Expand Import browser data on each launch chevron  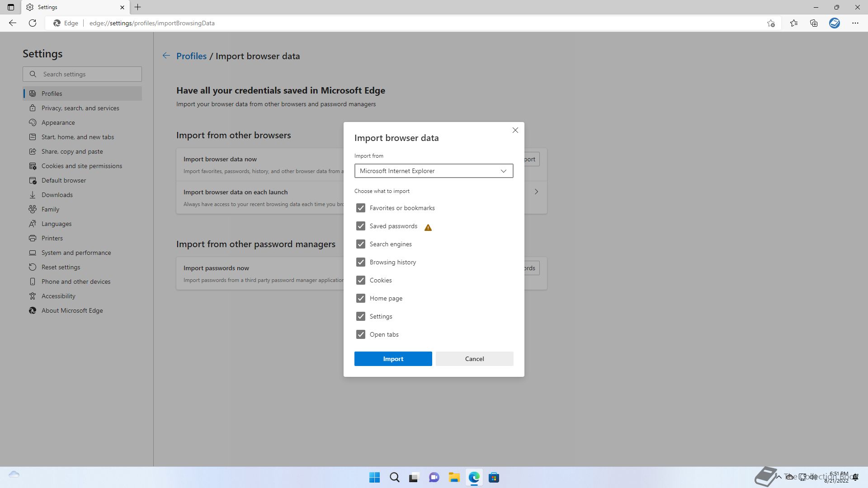point(537,192)
